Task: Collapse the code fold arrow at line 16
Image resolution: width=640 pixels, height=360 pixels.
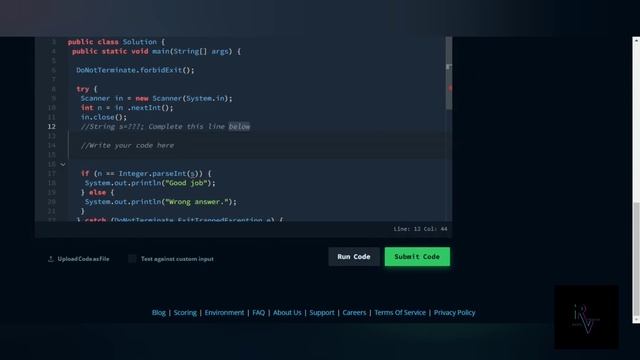Action: point(63,164)
